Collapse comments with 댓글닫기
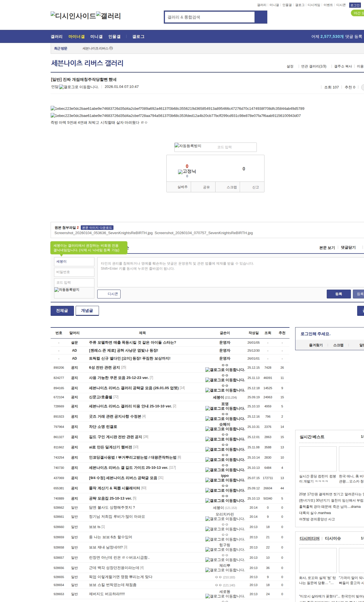Screen dimensions: 364x602 point(348,248)
